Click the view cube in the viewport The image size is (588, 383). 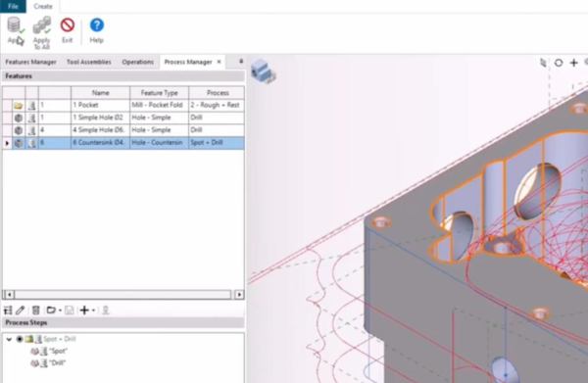click(264, 72)
